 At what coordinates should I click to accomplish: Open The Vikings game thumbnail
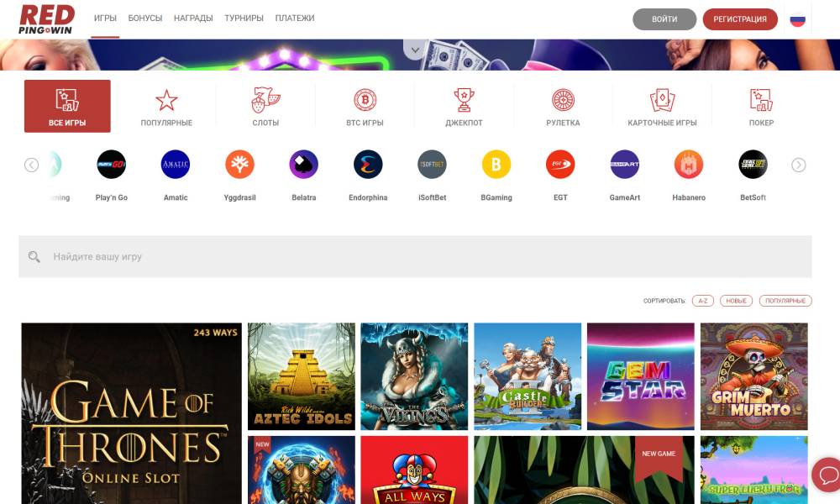pyautogui.click(x=414, y=376)
